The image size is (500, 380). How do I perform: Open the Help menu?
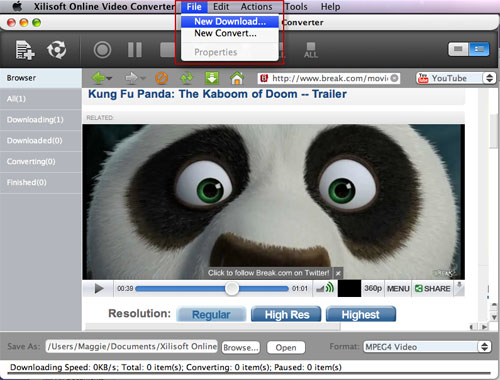(330, 7)
